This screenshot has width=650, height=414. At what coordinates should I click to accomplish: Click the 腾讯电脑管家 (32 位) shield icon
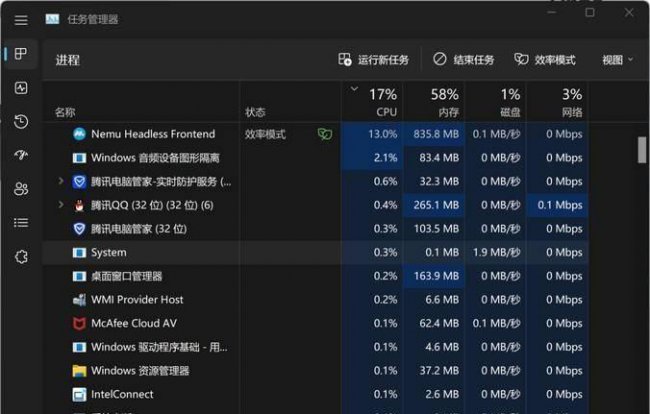coord(79,229)
